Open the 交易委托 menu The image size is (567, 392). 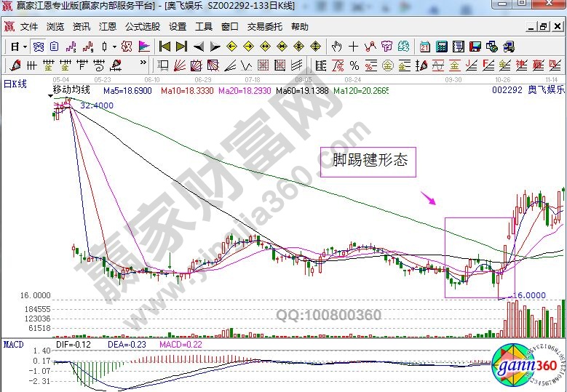tap(265, 27)
